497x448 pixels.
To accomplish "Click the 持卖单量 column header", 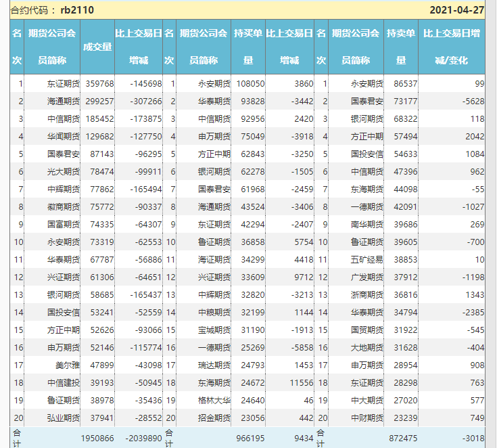I will tap(401, 47).
